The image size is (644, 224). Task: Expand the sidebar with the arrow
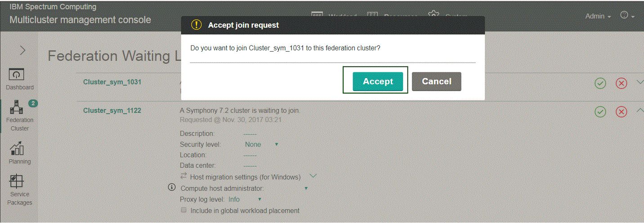click(22, 50)
